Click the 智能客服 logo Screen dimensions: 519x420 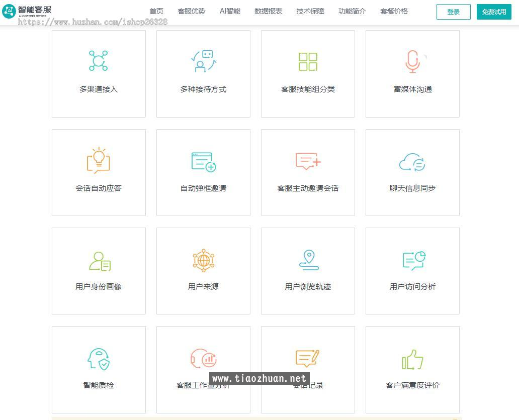click(28, 11)
